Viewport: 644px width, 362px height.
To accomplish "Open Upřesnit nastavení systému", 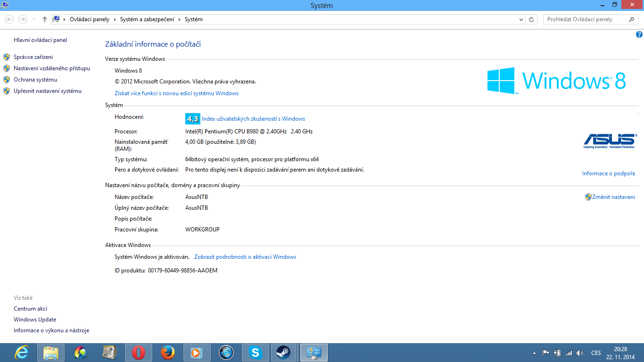I will point(48,91).
